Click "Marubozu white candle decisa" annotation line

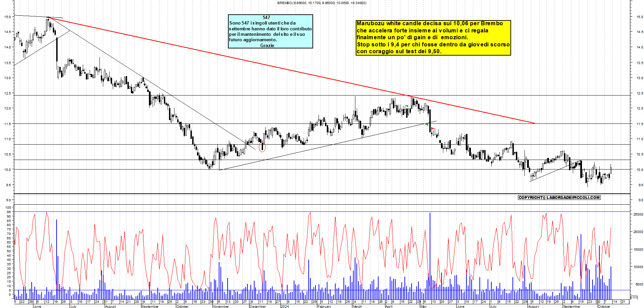[430, 24]
